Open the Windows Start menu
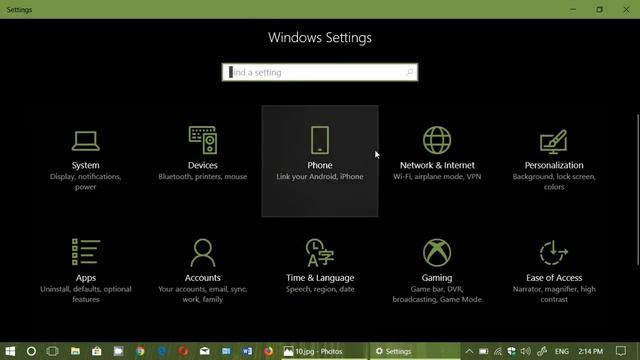Image resolution: width=640 pixels, height=360 pixels. (10, 351)
